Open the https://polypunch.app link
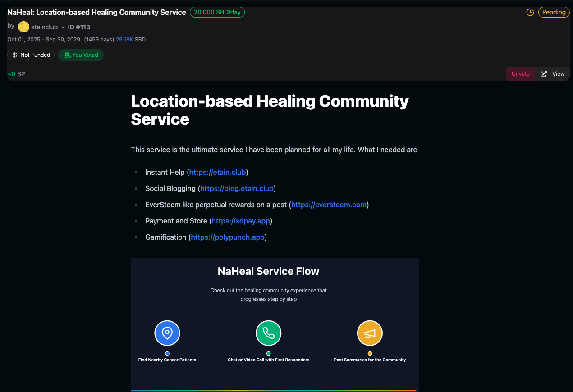573x392 pixels. [x=228, y=237]
